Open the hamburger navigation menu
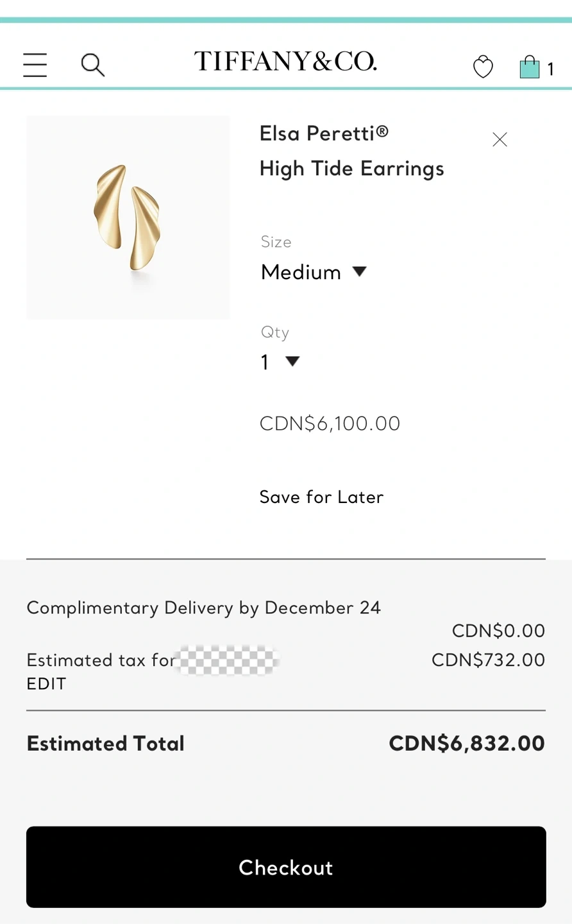Screen dimensions: 572x924 click(35, 65)
